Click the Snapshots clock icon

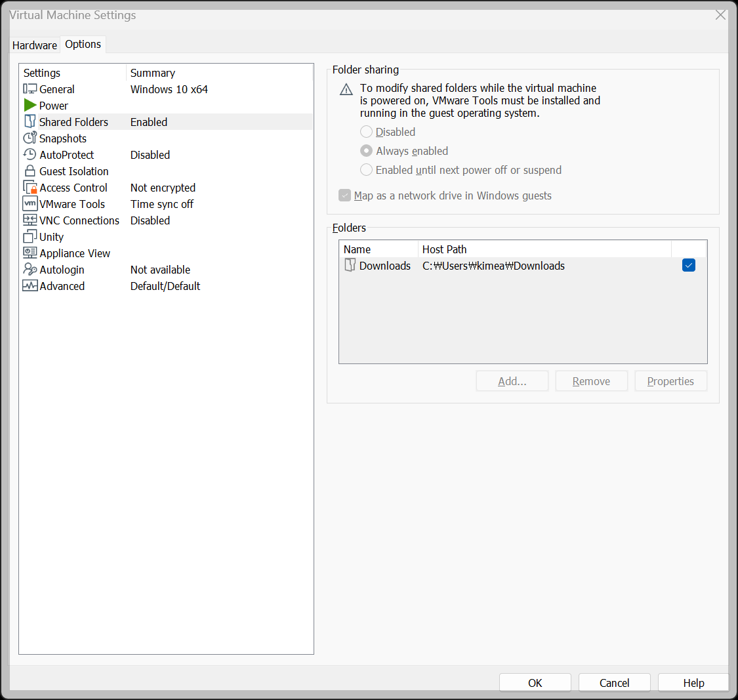click(30, 138)
